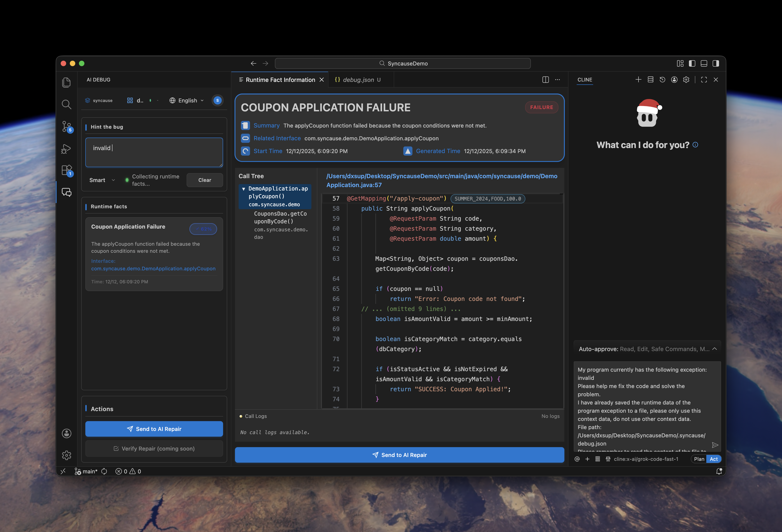
Task: Open Source Control with 5 pending changes
Action: [x=66, y=126]
